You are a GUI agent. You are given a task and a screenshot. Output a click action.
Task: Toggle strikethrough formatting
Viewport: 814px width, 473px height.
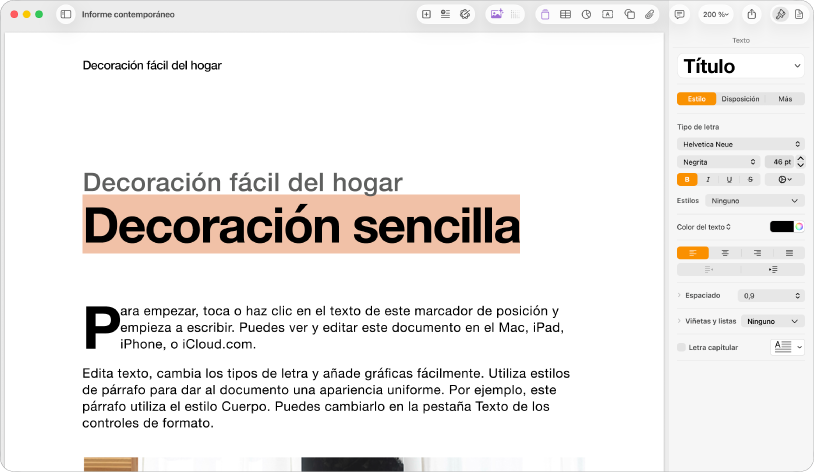click(x=750, y=180)
